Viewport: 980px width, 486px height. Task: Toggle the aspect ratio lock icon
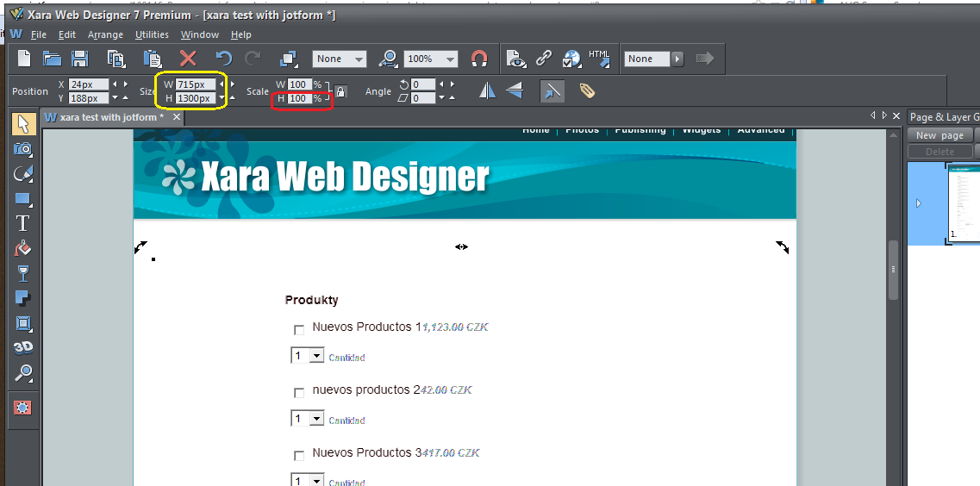point(340,91)
